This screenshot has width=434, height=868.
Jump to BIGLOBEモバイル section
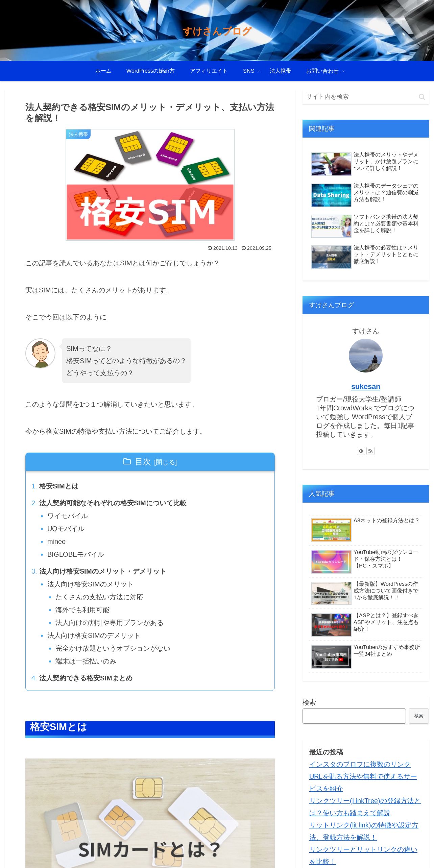click(76, 554)
